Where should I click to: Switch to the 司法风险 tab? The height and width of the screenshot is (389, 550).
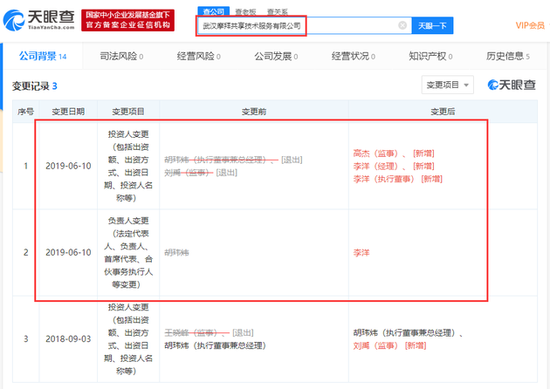(121, 56)
